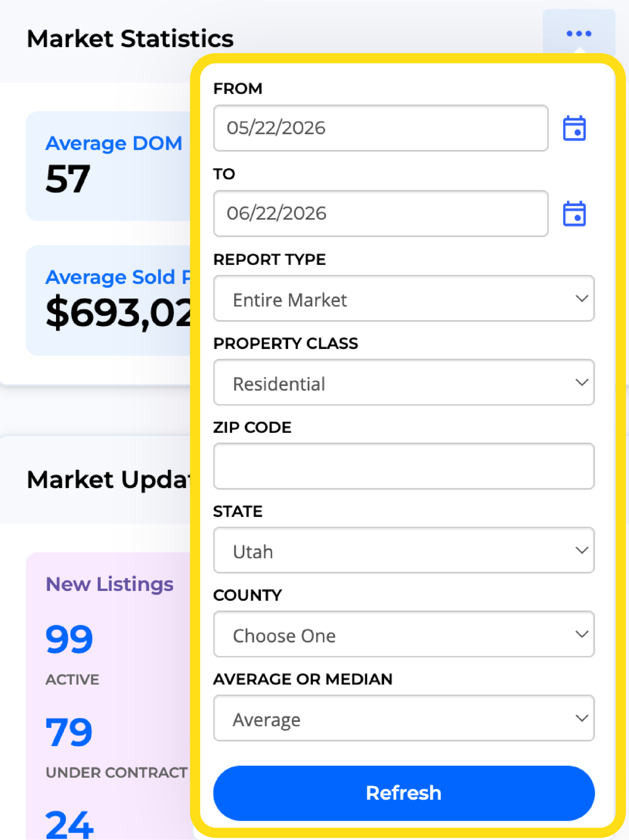Click the Average Sold Price card
Image resolution: width=629 pixels, height=840 pixels.
108,300
